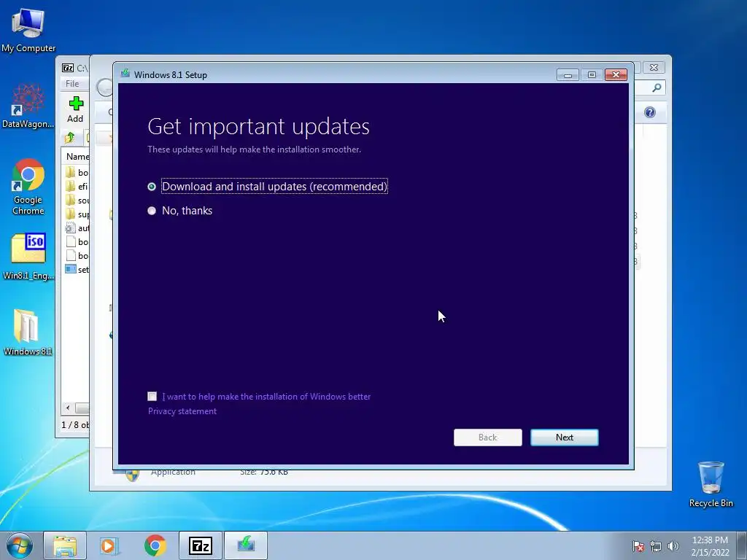Click the Next button in Setup
This screenshot has width=747, height=560.
point(564,437)
